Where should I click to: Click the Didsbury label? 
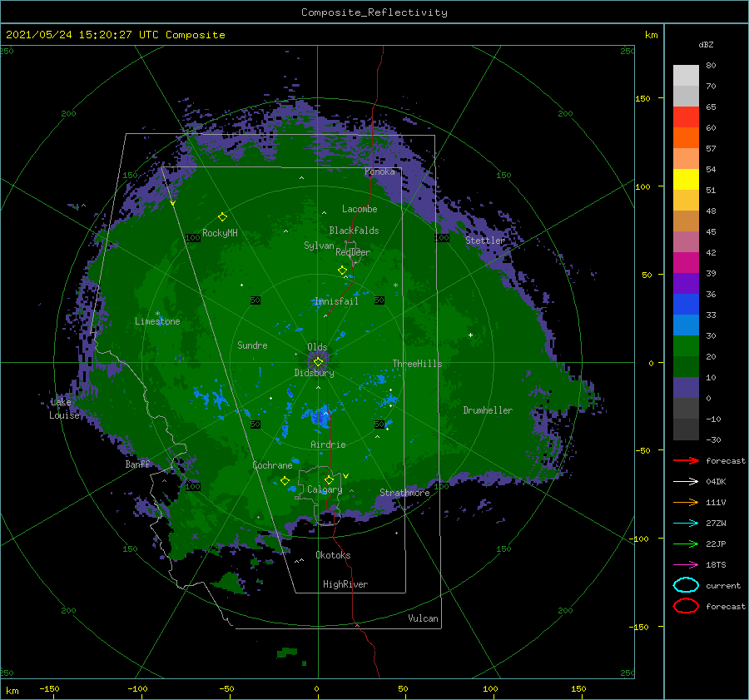click(315, 373)
